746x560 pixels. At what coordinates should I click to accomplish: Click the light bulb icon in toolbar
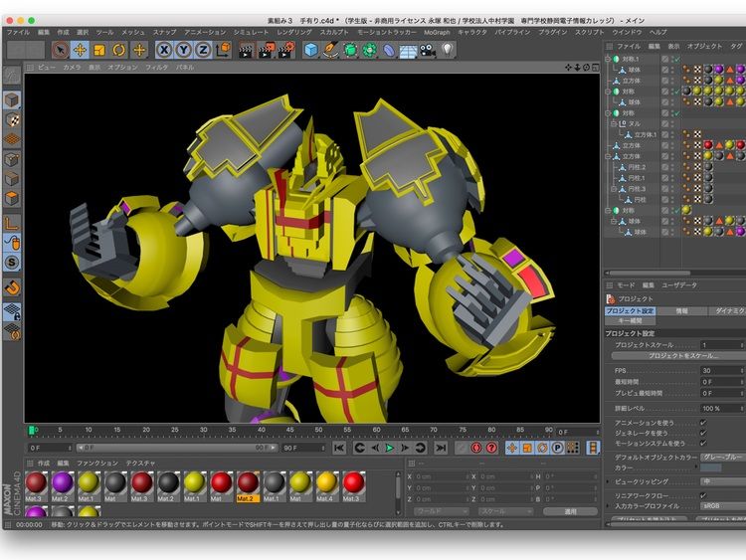448,50
